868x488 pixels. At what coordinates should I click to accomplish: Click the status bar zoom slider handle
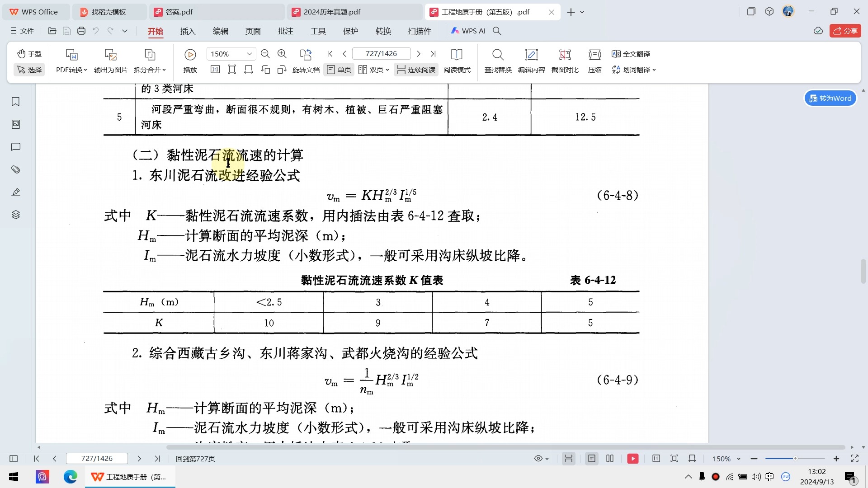pos(795,459)
